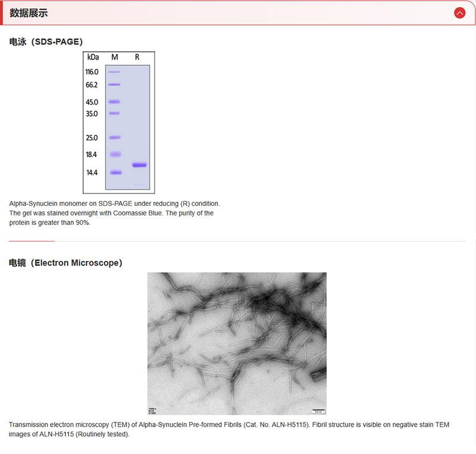476x454 pixels.
Task: Click the kDa label above the markers
Action: tap(93, 57)
